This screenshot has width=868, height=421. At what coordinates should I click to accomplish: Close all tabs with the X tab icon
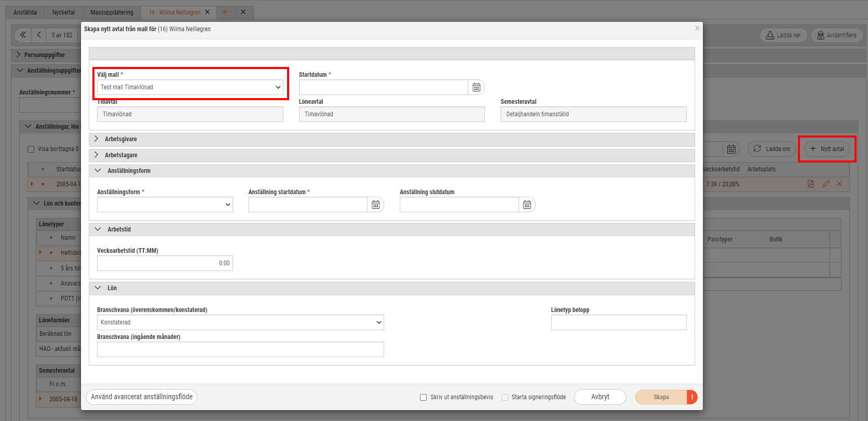(243, 12)
